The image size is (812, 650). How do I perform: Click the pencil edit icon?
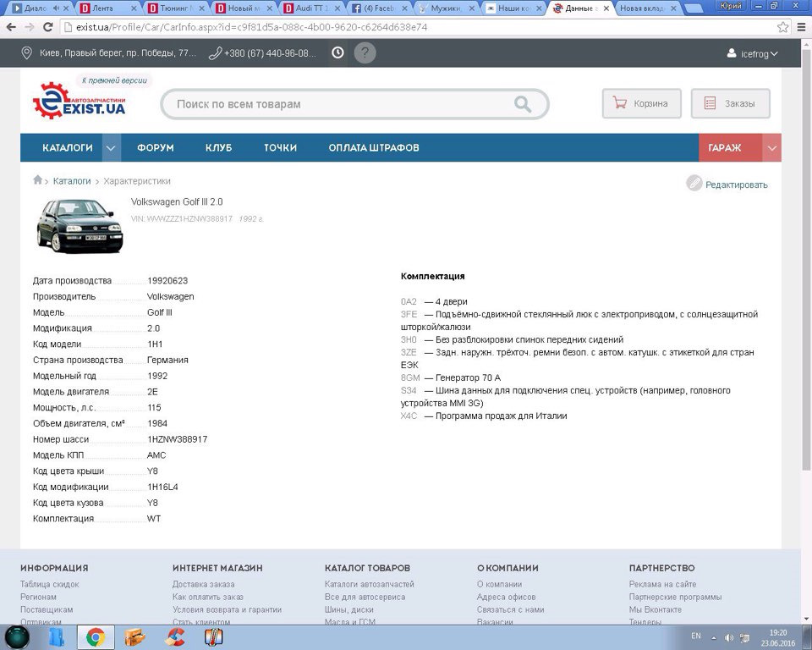[x=694, y=183]
